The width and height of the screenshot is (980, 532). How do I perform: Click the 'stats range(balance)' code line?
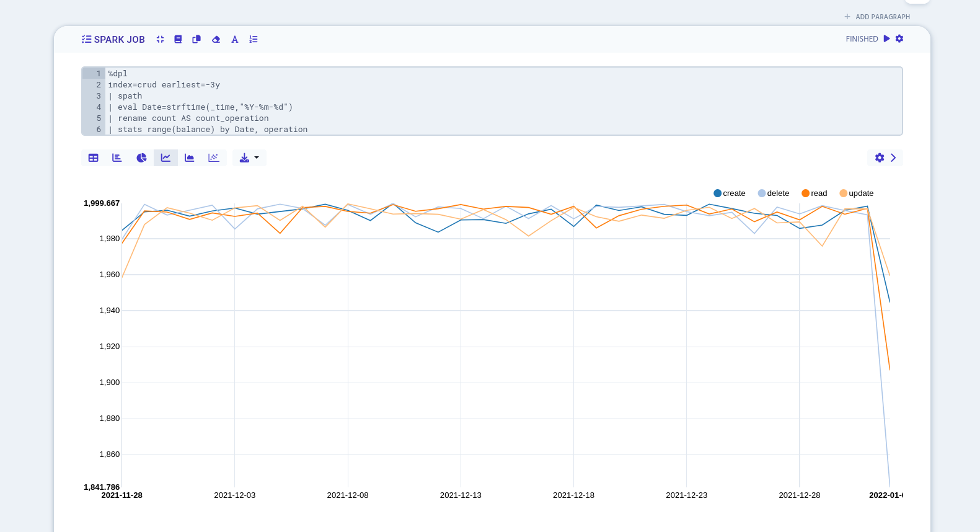(x=208, y=130)
